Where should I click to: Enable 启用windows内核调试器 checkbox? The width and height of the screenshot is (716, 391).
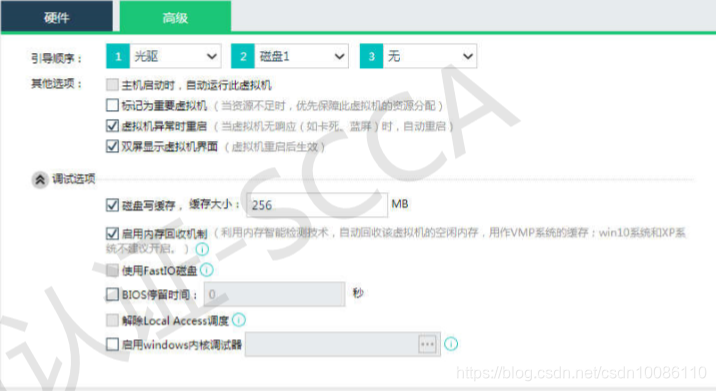112,344
